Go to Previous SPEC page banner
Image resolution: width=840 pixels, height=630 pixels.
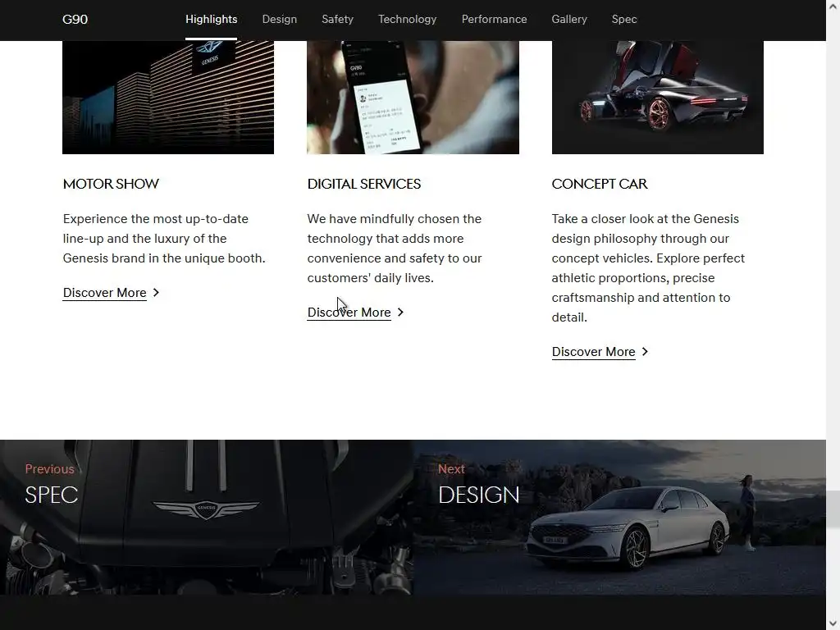[x=206, y=517]
